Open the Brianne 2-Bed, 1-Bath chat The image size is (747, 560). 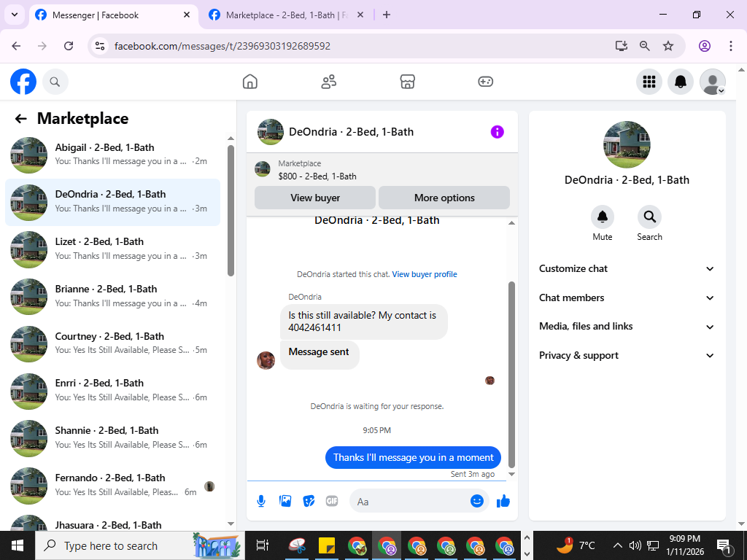pos(113,296)
